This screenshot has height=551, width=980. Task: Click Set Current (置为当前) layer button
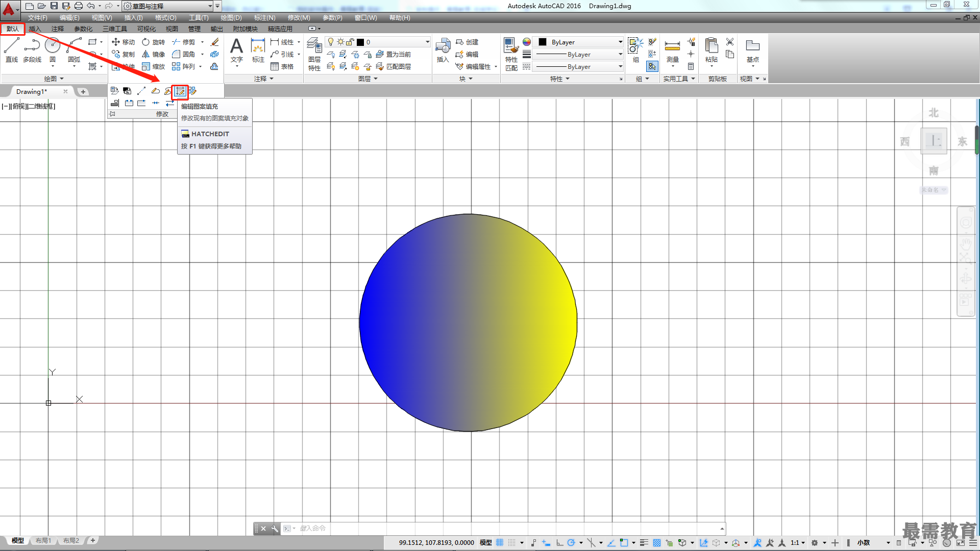[393, 54]
